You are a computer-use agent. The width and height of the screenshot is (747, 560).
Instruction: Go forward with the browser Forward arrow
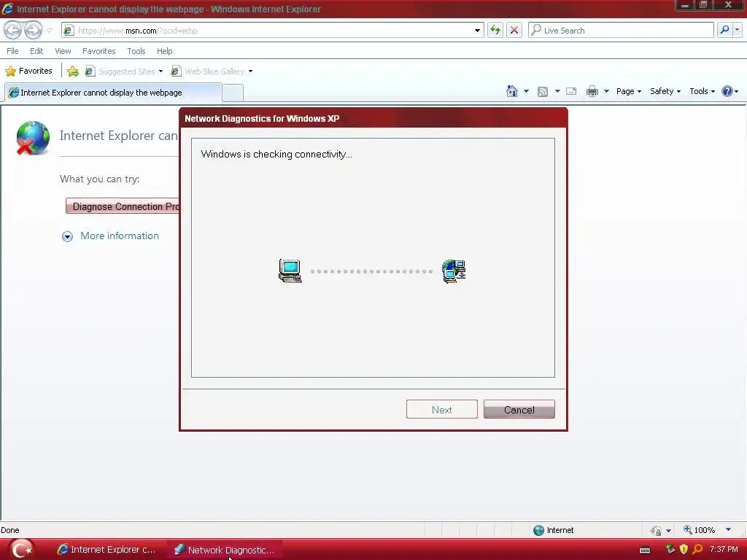click(x=34, y=31)
